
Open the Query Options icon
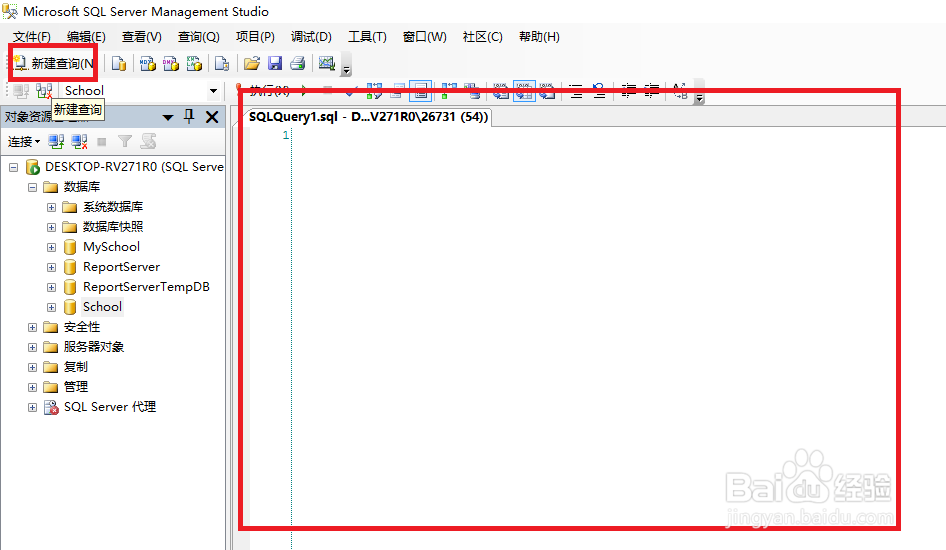click(x=397, y=91)
